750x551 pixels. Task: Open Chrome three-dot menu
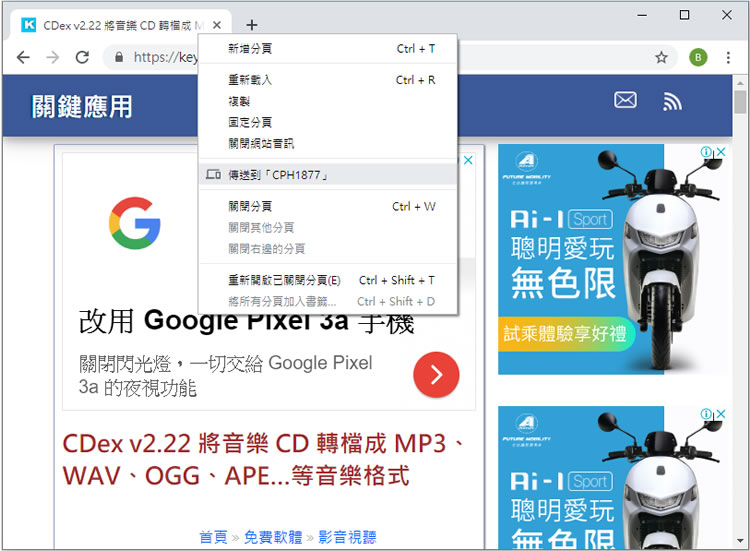point(728,58)
